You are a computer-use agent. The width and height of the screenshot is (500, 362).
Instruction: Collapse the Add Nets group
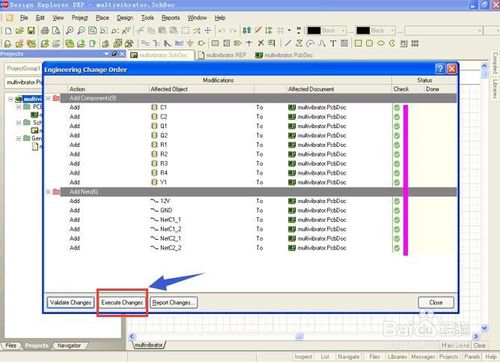[48, 192]
